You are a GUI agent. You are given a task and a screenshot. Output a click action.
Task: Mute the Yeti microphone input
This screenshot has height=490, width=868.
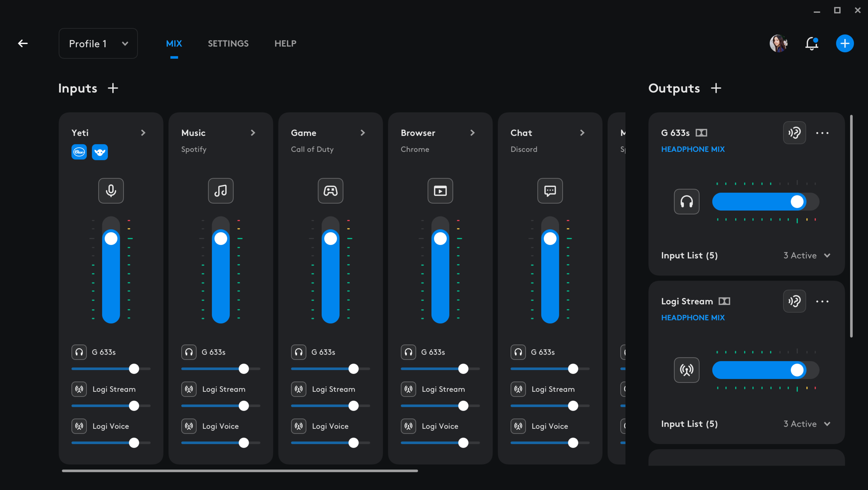click(x=111, y=191)
